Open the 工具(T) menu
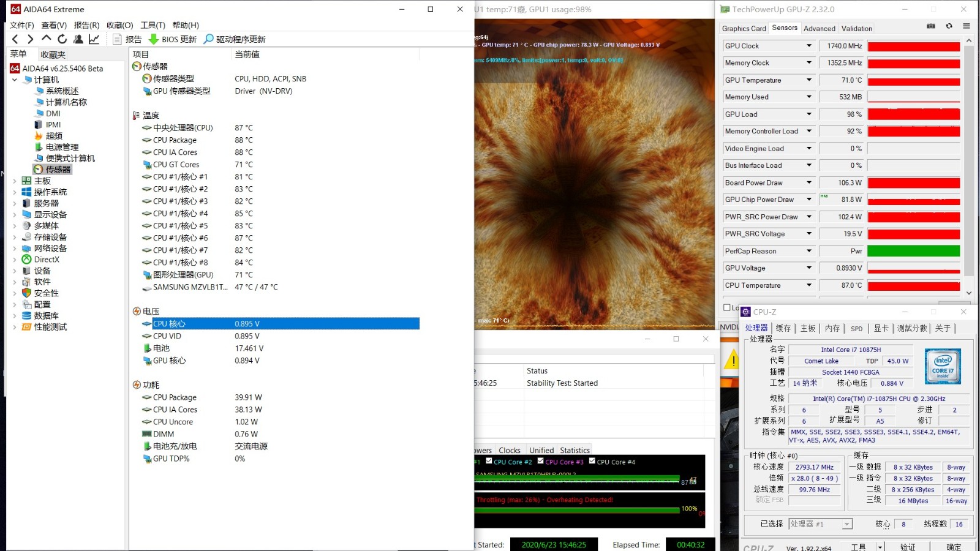This screenshot has height=551, width=980. [153, 25]
